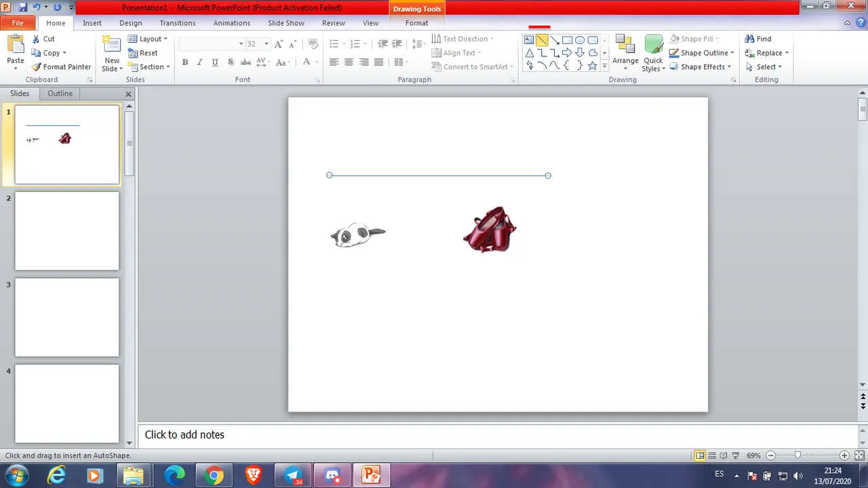Switch to the Design tab
Image resolution: width=868 pixels, height=488 pixels.
pyautogui.click(x=131, y=23)
